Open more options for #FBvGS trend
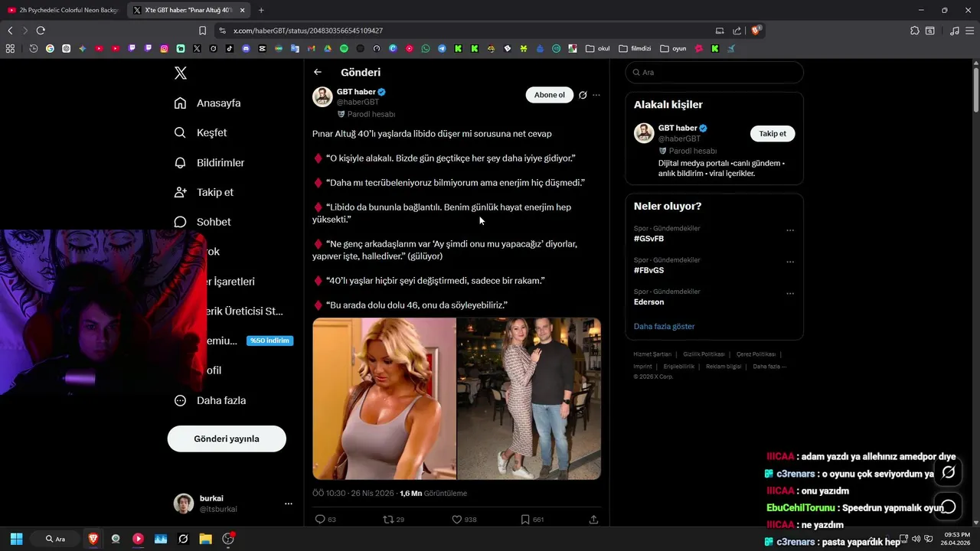980x551 pixels. coord(790,262)
